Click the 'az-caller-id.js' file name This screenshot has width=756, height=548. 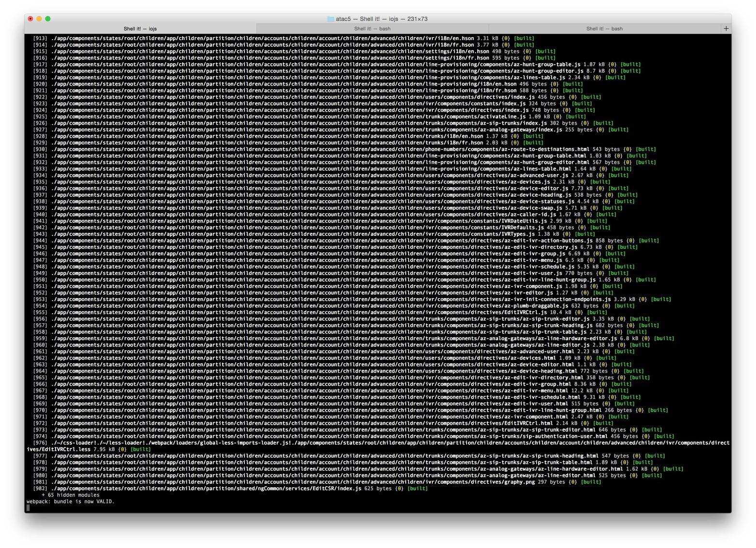click(x=533, y=214)
